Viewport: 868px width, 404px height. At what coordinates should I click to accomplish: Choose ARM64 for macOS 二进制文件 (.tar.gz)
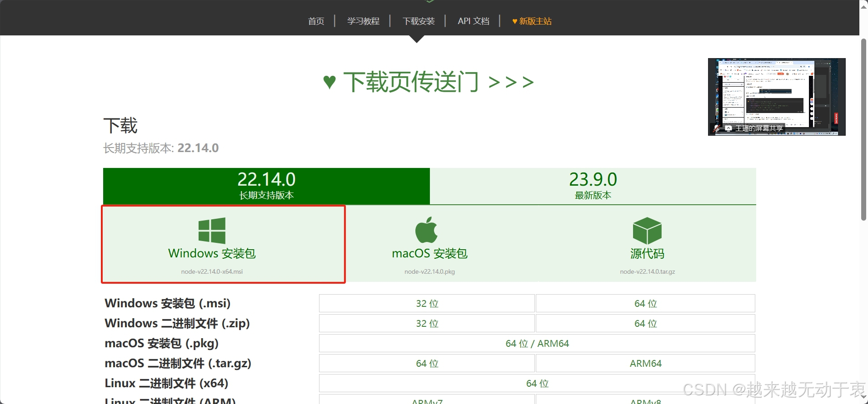[x=645, y=363]
